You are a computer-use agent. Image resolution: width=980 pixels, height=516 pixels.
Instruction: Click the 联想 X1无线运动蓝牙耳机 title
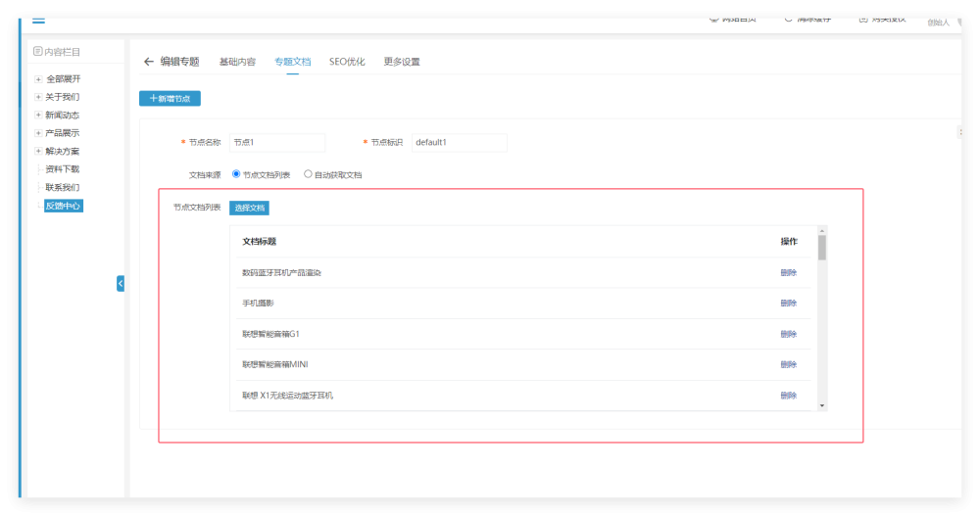coord(287,396)
